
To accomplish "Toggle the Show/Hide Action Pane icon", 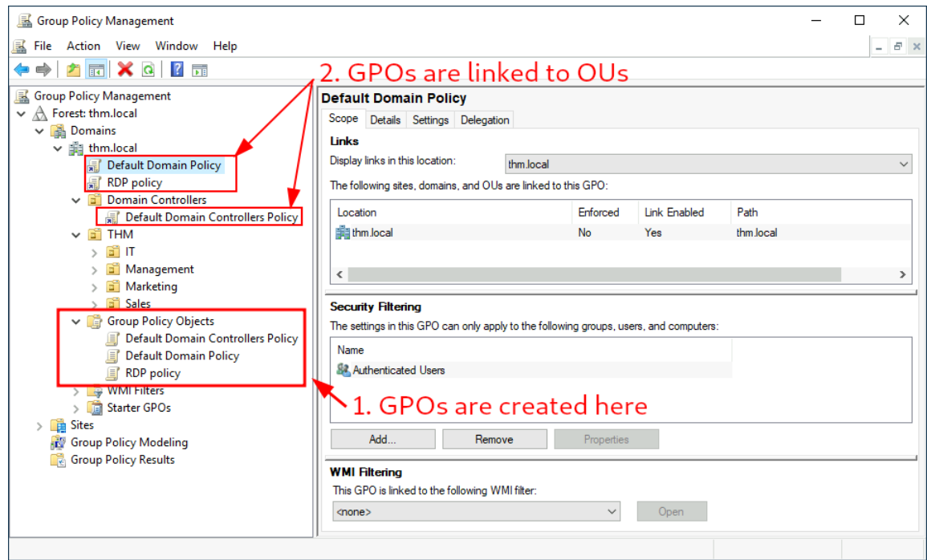I will 199,70.
